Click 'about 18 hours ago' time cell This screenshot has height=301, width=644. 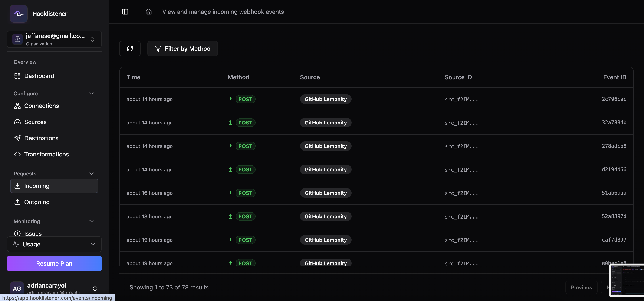coord(149,216)
